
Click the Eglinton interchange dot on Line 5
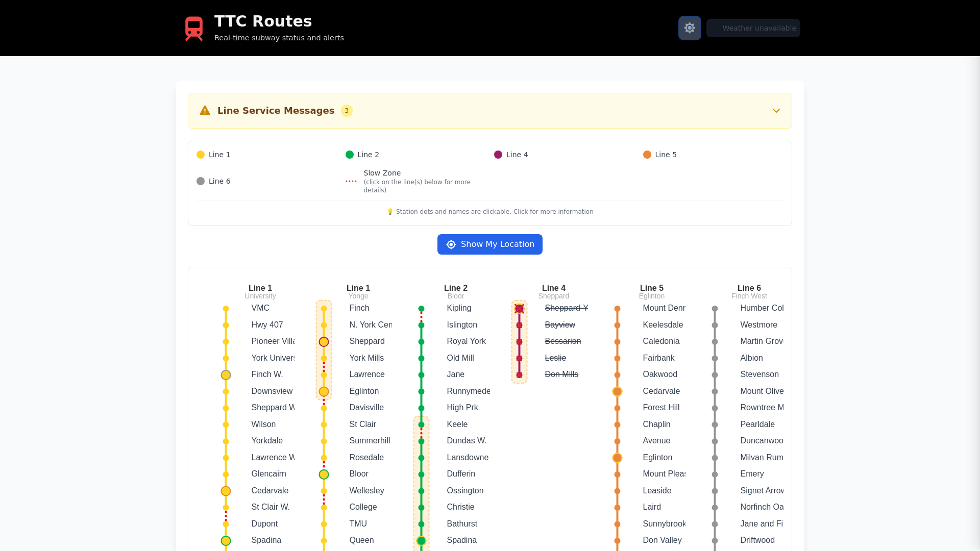[x=617, y=458]
